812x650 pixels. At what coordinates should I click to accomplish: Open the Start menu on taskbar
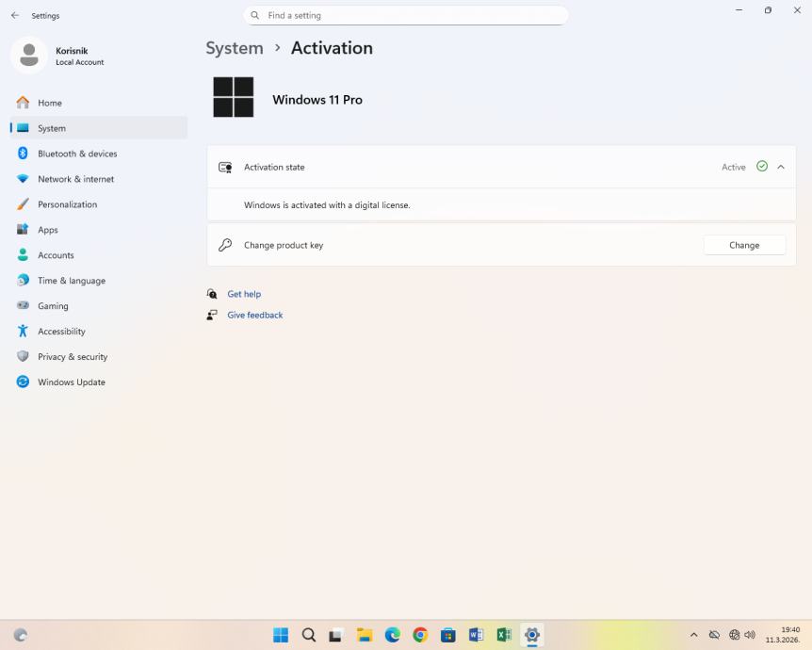tap(281, 635)
